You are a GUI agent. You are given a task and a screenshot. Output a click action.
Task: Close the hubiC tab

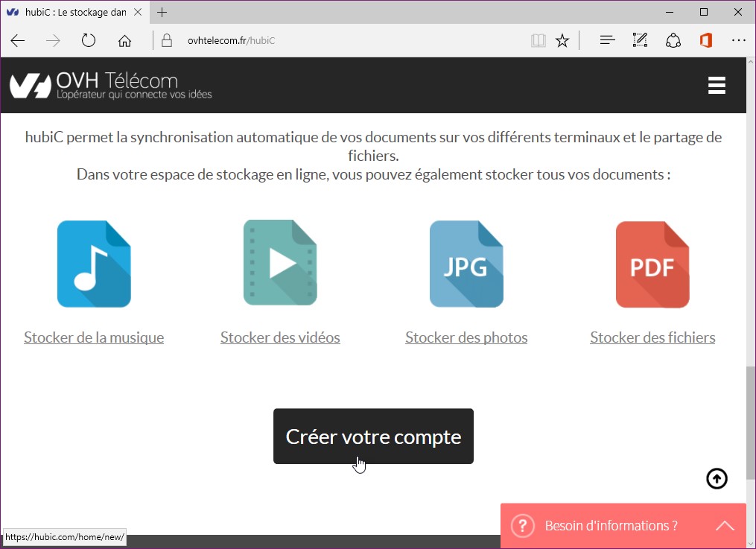138,13
